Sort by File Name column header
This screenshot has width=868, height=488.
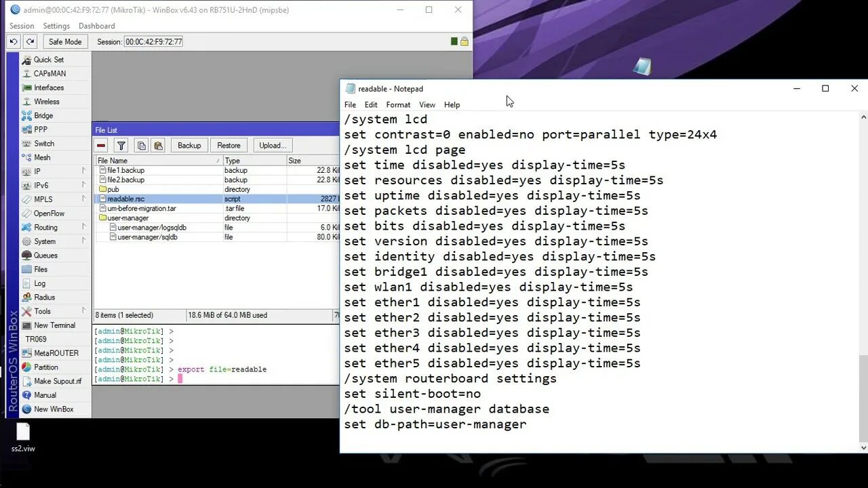158,161
